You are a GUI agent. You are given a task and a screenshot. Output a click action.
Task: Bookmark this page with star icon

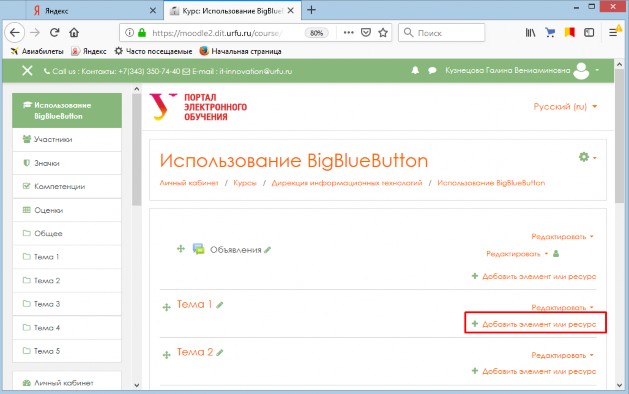383,33
